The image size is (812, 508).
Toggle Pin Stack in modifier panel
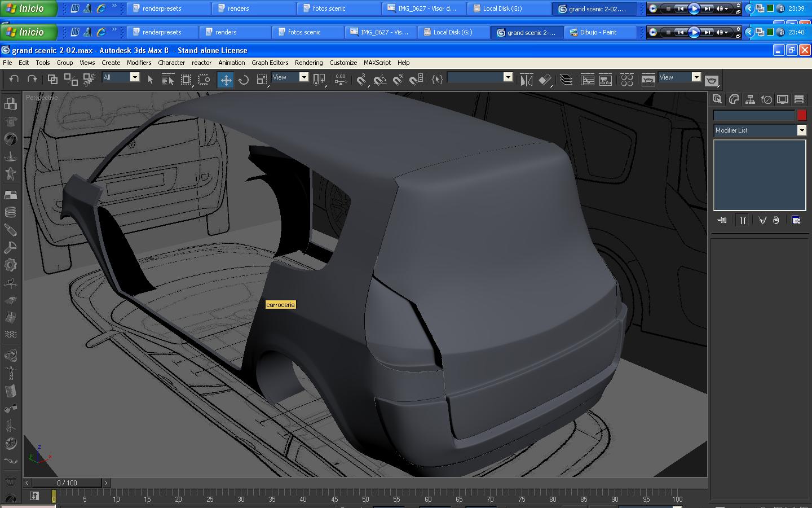[x=722, y=220]
